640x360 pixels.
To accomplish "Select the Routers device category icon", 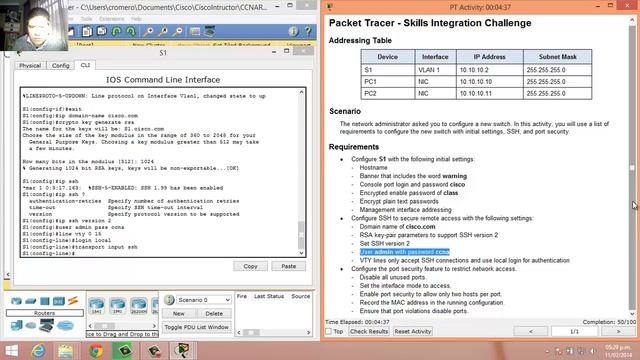I will (16, 301).
